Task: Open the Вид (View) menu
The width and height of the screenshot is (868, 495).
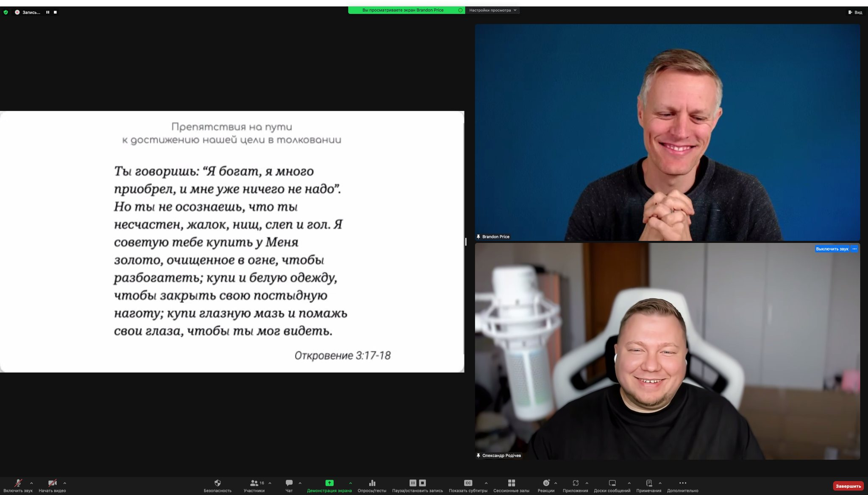Action: tap(855, 12)
